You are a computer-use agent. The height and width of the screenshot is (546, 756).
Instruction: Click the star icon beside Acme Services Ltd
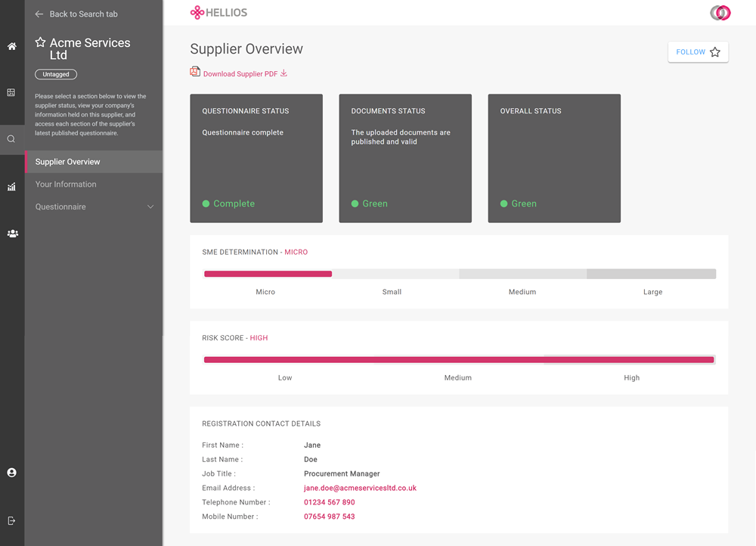click(41, 43)
